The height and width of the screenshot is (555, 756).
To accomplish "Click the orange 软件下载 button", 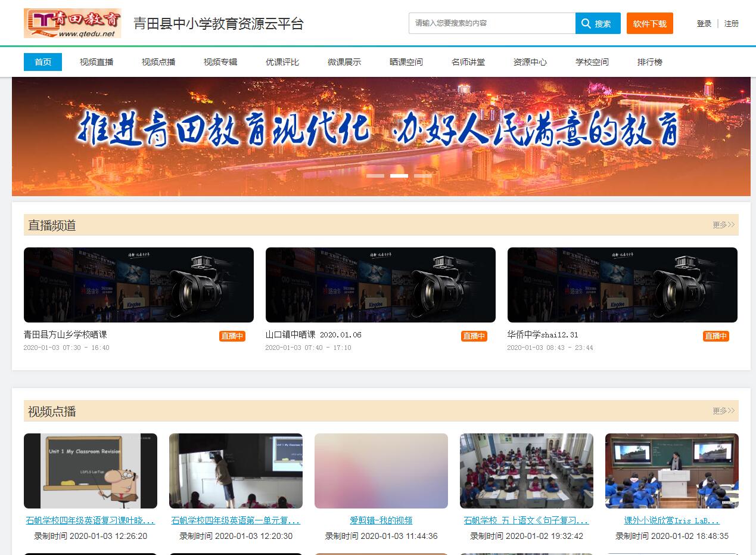I will (649, 24).
